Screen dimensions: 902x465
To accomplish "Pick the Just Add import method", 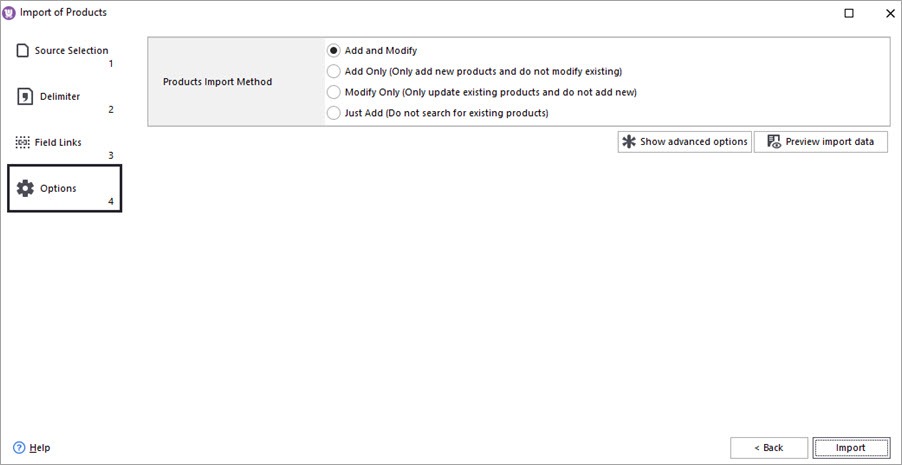I will coord(334,113).
